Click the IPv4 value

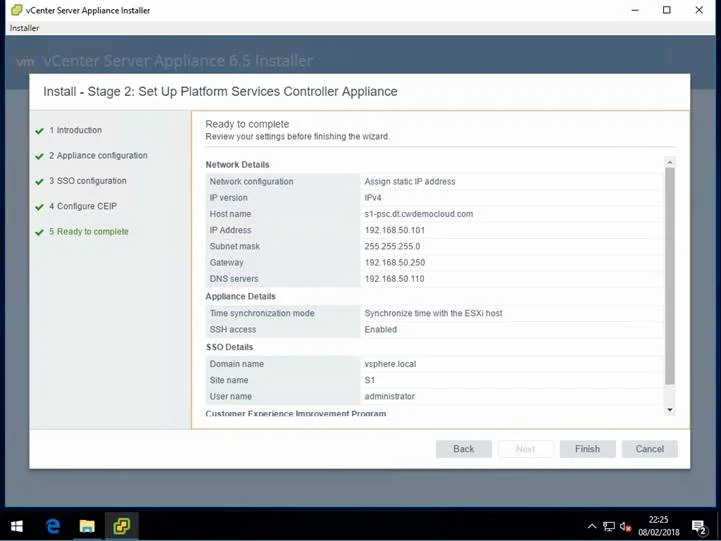(373, 198)
